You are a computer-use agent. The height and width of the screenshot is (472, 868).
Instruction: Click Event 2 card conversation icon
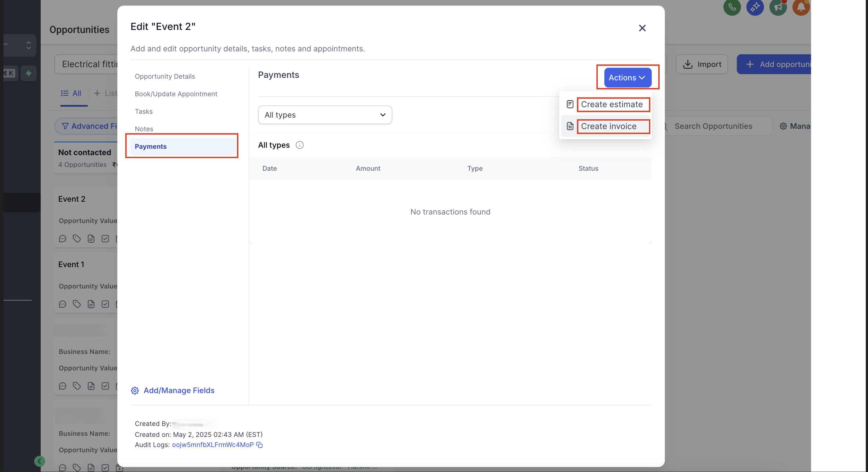coord(63,239)
